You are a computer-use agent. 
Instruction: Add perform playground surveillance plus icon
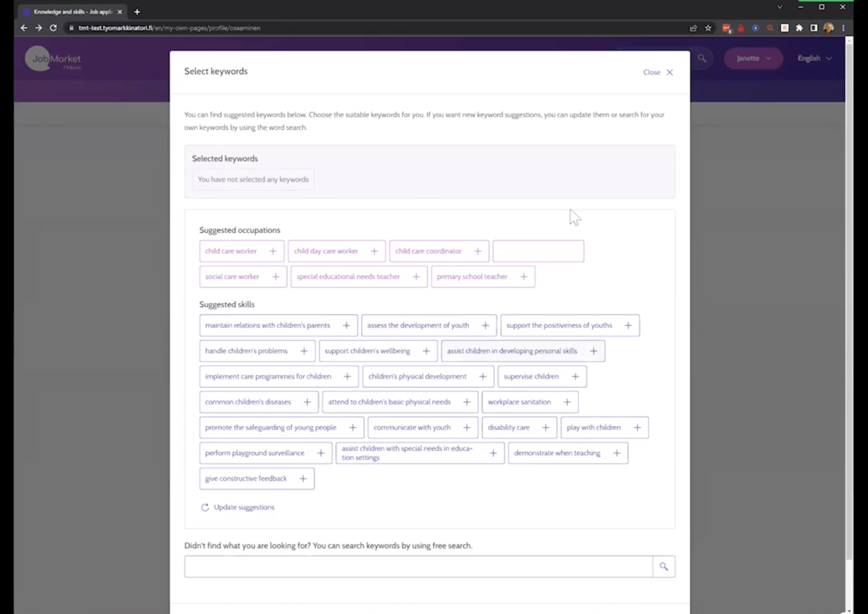(321, 453)
